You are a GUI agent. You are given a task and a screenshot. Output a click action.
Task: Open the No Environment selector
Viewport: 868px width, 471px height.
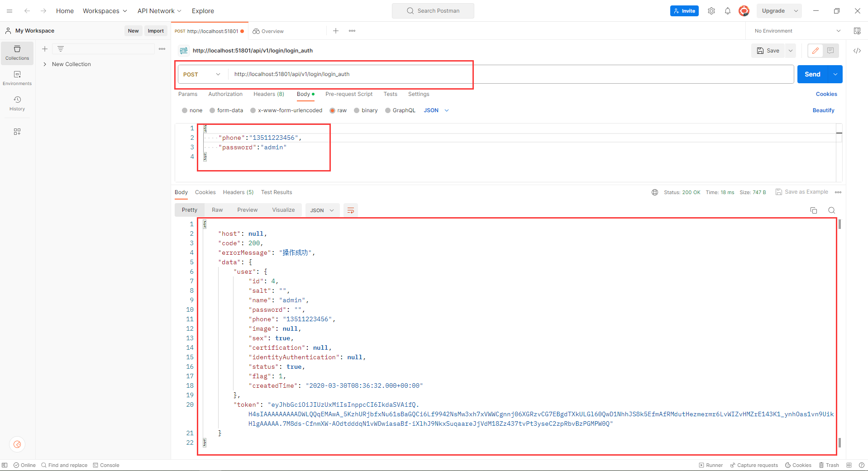pyautogui.click(x=797, y=31)
